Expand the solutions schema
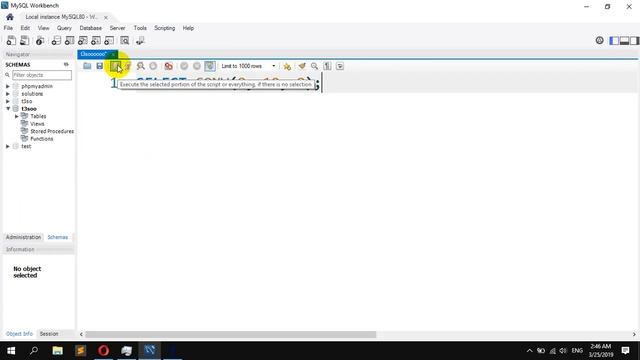Image resolution: width=640 pixels, height=360 pixels. pos(8,93)
